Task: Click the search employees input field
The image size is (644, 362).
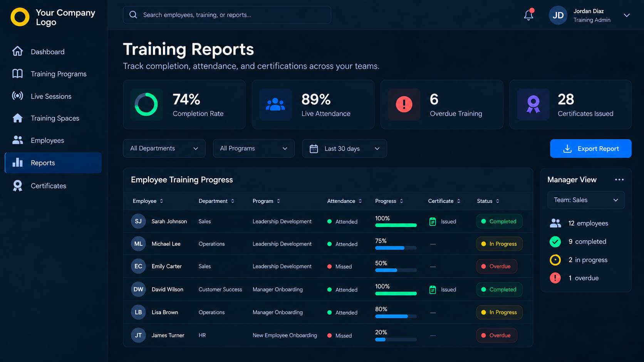Action: click(x=227, y=15)
